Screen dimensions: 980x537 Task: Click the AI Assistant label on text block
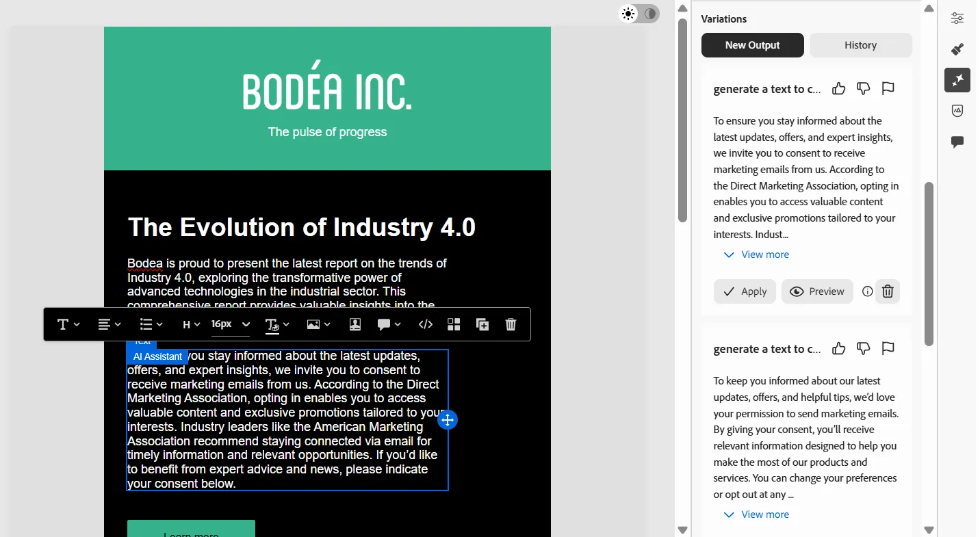(x=157, y=356)
